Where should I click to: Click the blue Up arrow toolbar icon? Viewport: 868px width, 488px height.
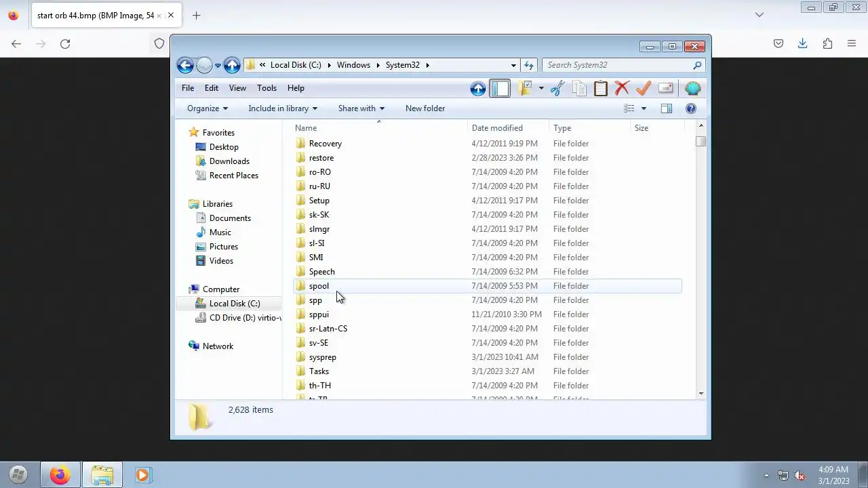point(478,88)
